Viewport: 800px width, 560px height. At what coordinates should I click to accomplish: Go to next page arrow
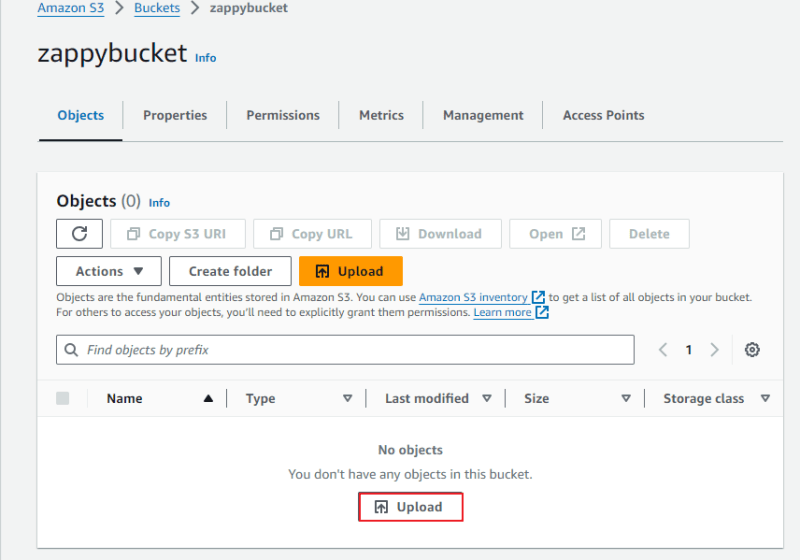click(x=714, y=350)
